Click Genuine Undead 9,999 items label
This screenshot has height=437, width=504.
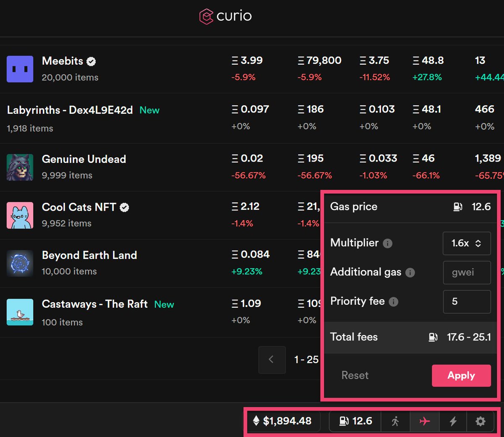(x=67, y=175)
